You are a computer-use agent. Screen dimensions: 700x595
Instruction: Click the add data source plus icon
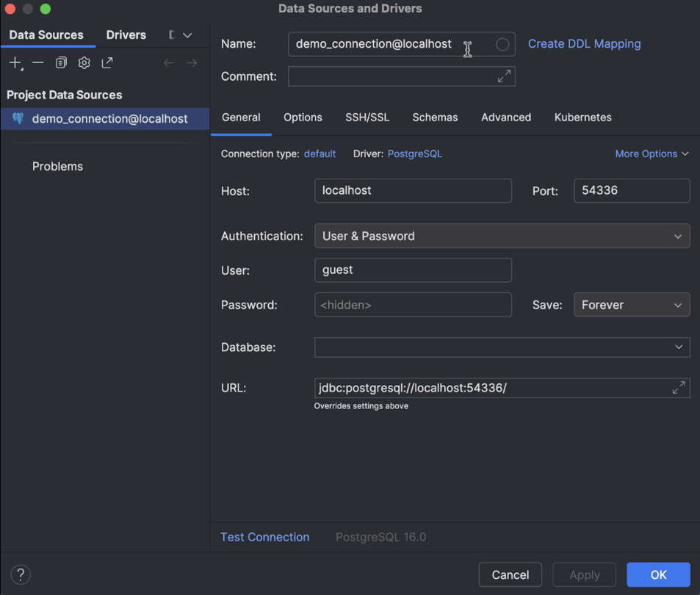[x=15, y=63]
